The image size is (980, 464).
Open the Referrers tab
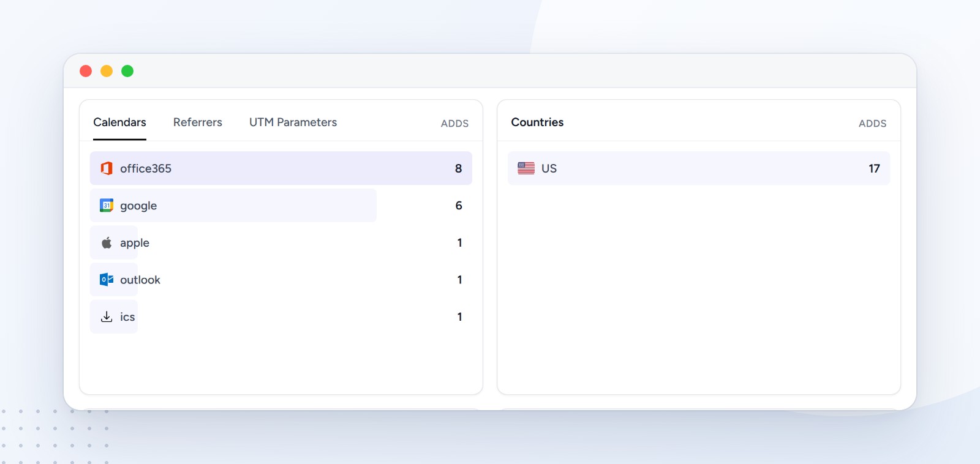tap(198, 122)
